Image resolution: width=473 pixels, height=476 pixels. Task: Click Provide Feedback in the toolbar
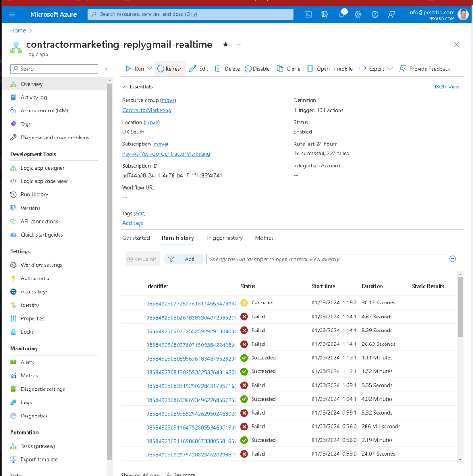click(425, 69)
